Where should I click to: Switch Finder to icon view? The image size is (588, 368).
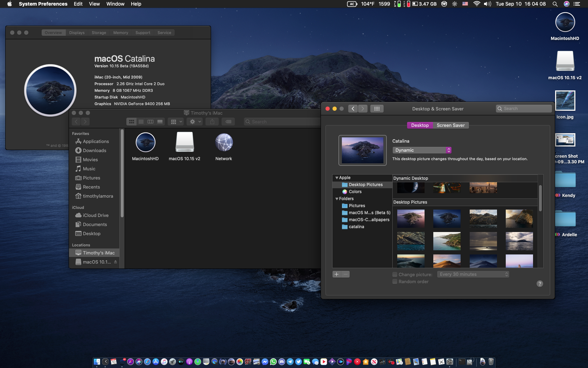pos(131,122)
